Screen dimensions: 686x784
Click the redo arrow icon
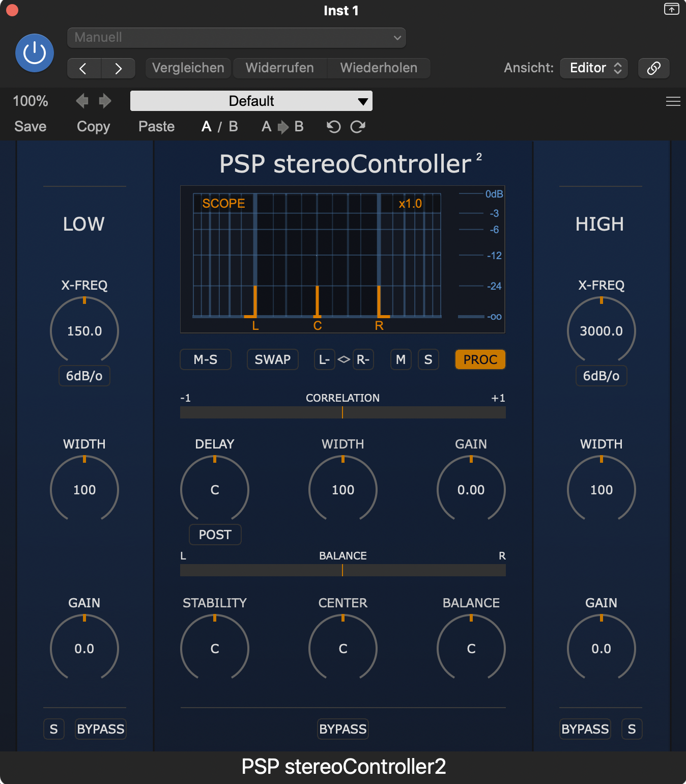tap(358, 126)
